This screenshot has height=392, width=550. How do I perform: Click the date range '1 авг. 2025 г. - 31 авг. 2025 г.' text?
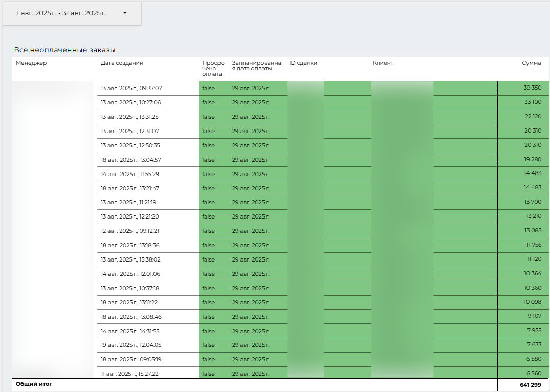(61, 13)
